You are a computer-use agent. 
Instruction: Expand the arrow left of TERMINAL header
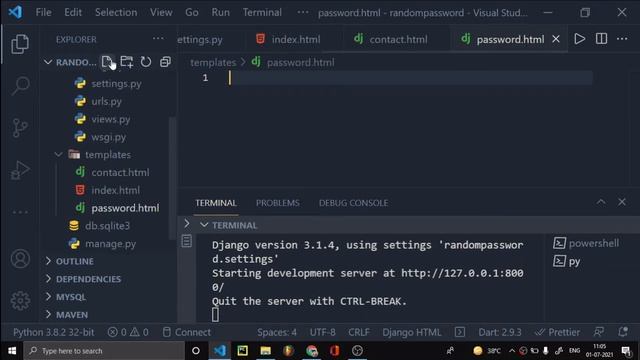coord(187,224)
